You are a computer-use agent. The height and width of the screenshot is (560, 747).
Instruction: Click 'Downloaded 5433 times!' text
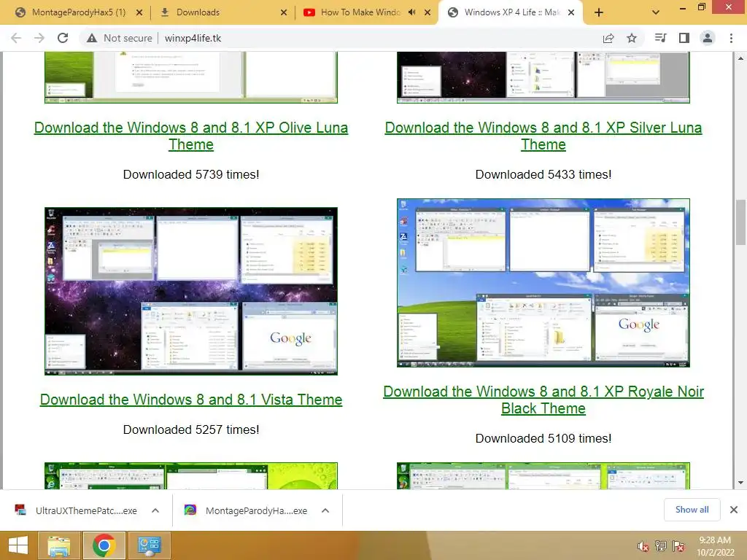543,174
